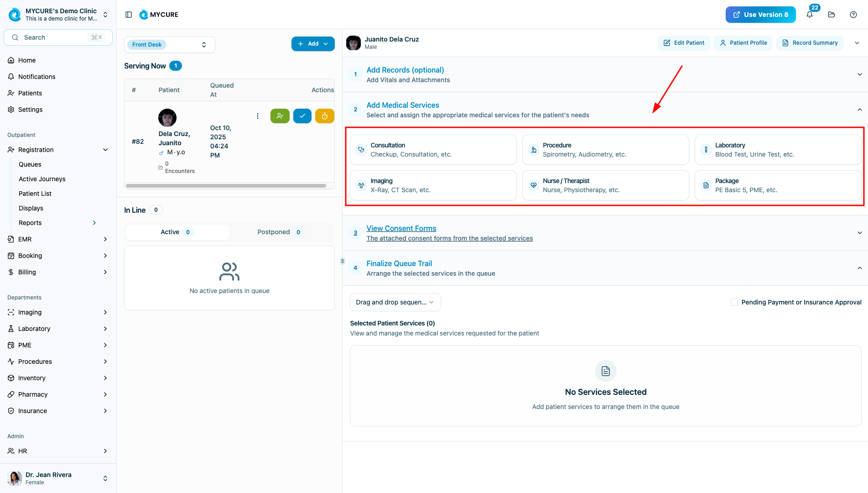Click the blue checkmark action button

pos(302,116)
